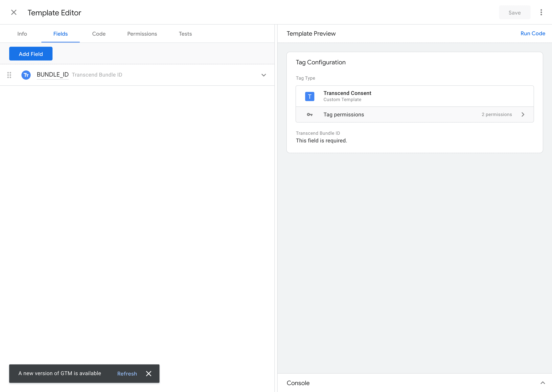
Task: Switch to the Code tab
Action: [99, 34]
